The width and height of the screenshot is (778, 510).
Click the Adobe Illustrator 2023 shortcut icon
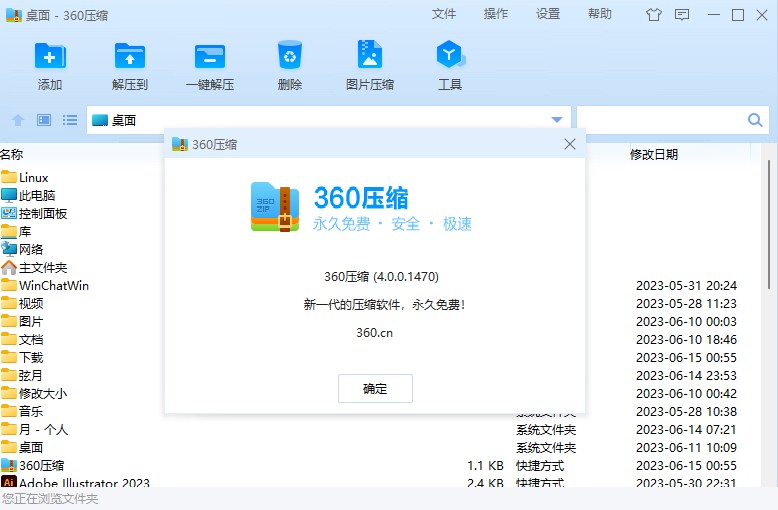[9, 482]
